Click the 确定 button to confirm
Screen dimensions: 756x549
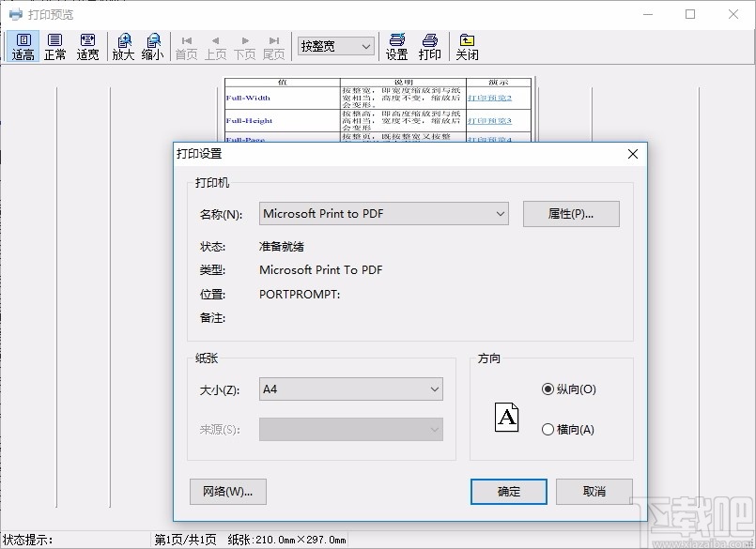click(x=508, y=491)
